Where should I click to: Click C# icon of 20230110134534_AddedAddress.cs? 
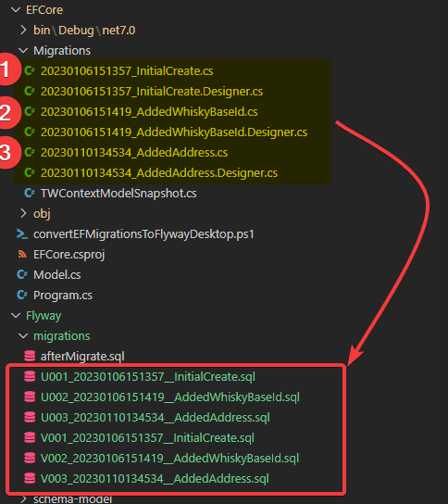(30, 152)
